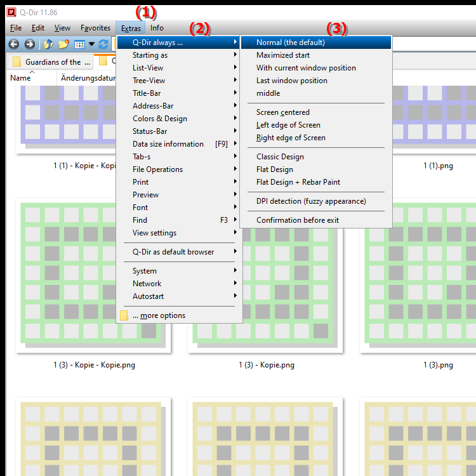Open the view mode dropdown arrow

[91, 44]
